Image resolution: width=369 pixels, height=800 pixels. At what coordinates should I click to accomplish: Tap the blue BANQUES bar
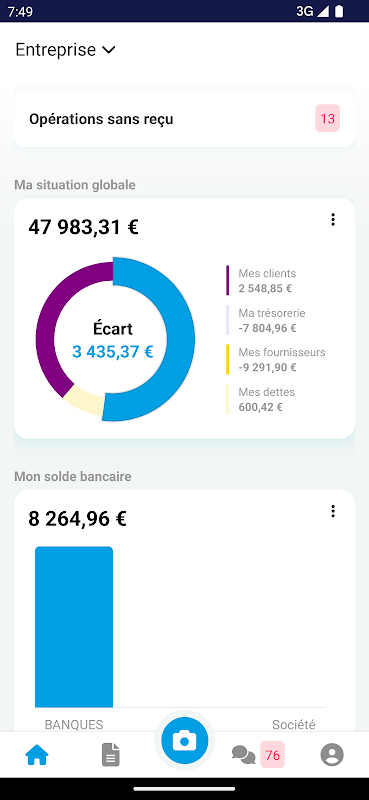(x=74, y=627)
